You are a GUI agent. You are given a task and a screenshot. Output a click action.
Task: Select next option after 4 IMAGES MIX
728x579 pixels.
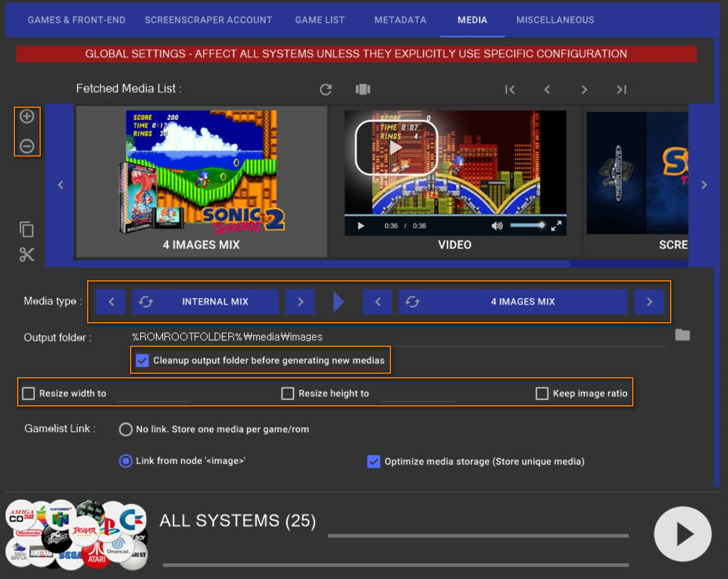[649, 302]
